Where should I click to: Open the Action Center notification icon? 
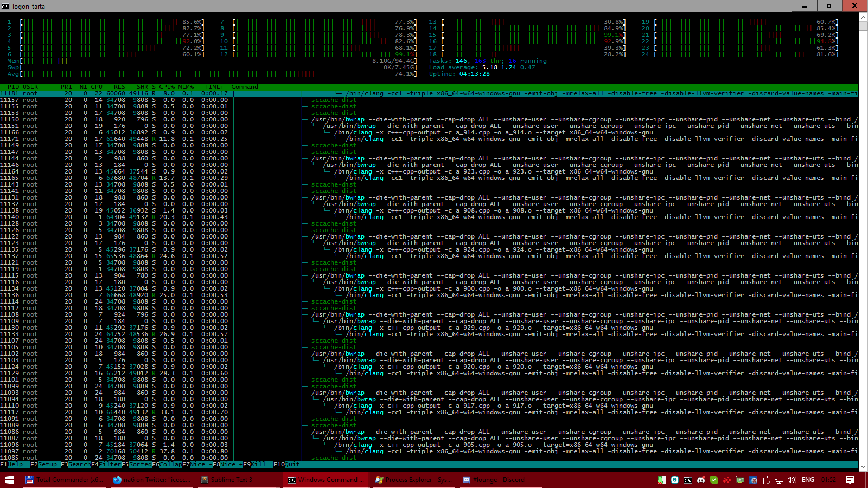pyautogui.click(x=850, y=480)
